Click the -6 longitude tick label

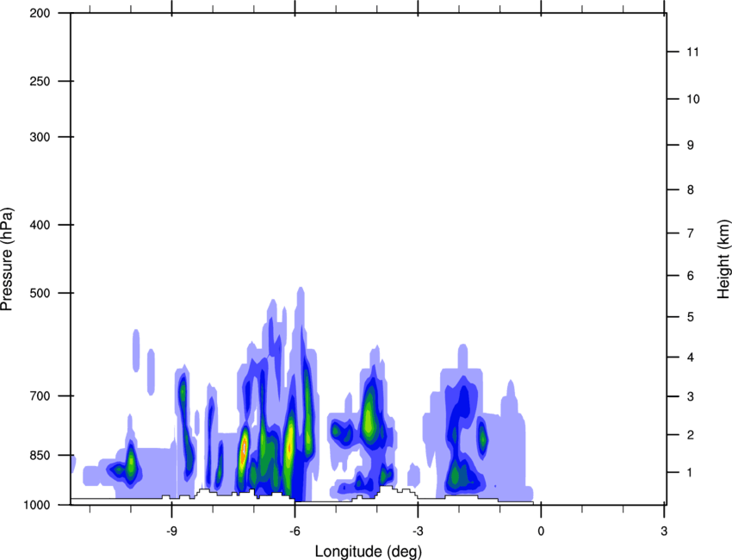[295, 531]
